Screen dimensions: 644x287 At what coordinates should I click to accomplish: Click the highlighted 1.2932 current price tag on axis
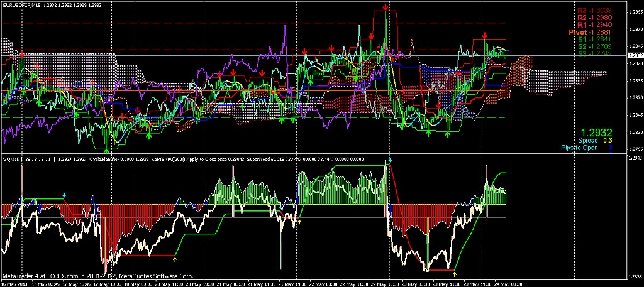(636, 55)
